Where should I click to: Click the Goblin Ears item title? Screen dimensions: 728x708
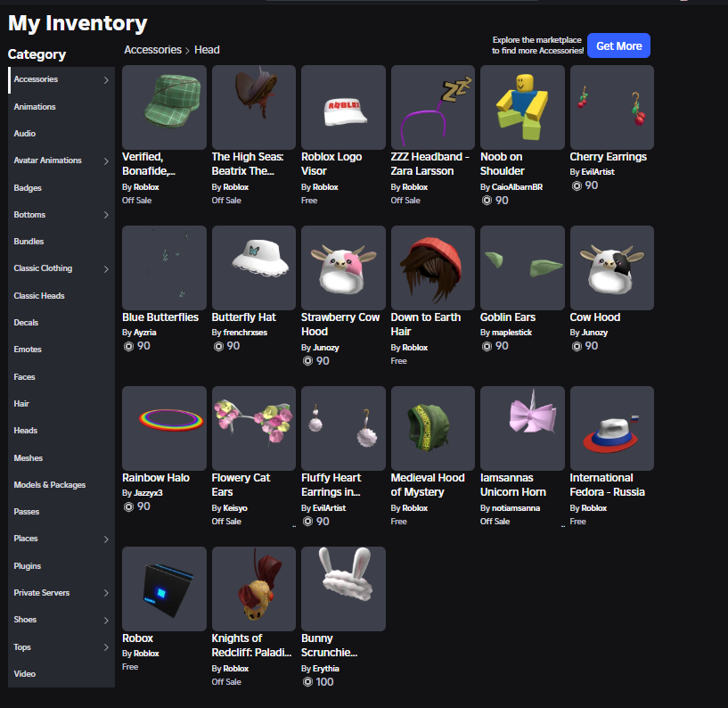(508, 317)
